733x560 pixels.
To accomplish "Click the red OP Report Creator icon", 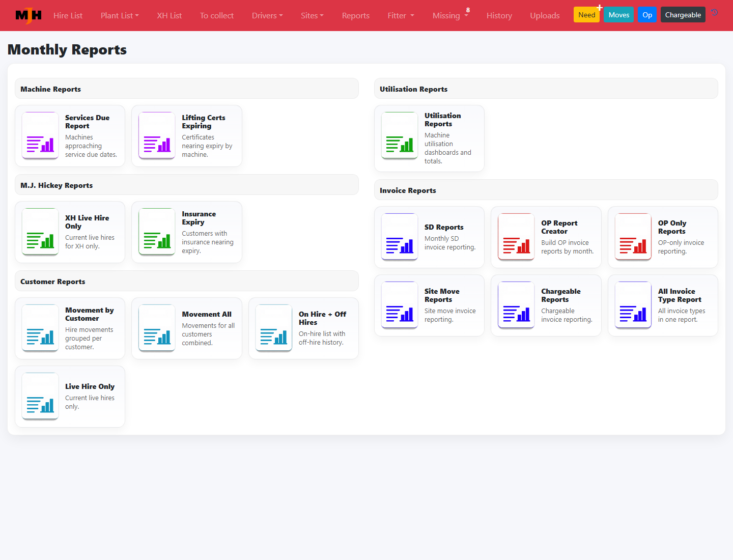I will tap(516, 237).
